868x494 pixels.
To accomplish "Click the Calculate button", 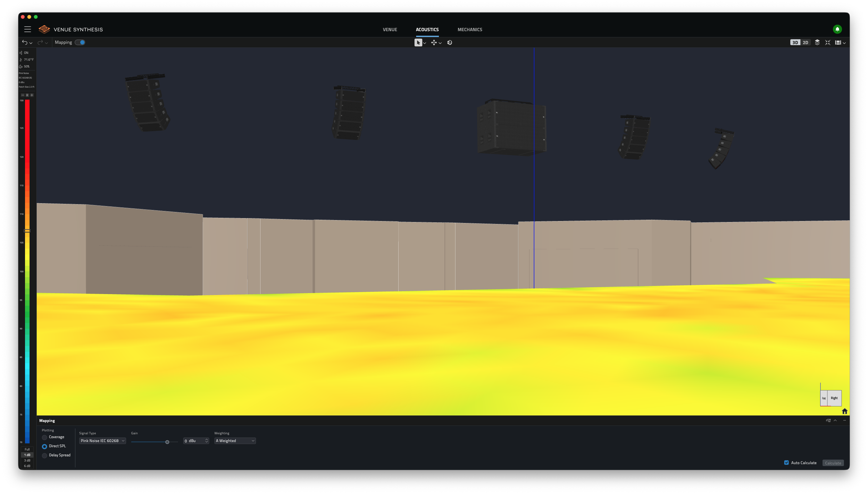I will pyautogui.click(x=833, y=463).
